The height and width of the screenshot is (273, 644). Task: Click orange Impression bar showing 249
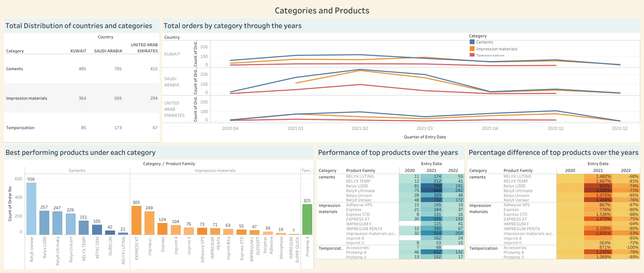(149, 223)
